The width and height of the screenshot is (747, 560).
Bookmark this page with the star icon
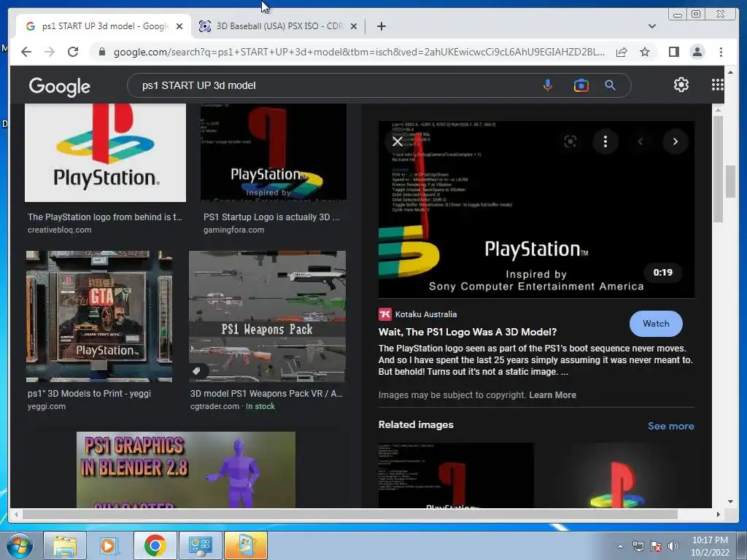coord(645,52)
